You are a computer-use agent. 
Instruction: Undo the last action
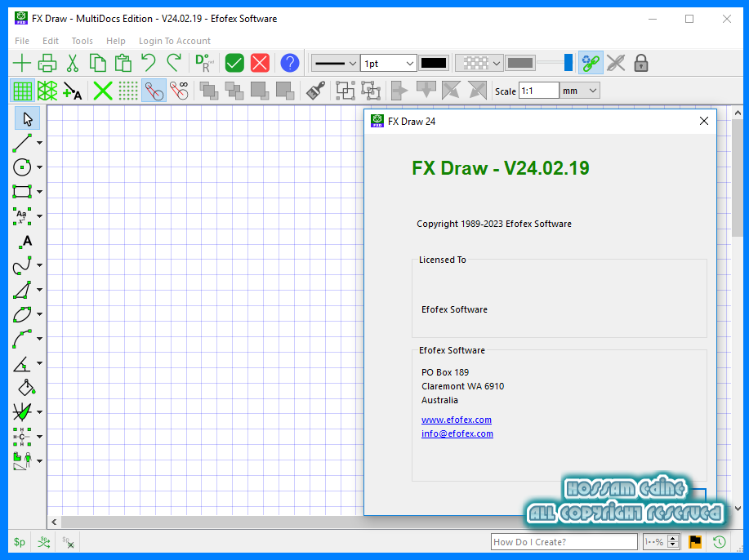point(149,63)
